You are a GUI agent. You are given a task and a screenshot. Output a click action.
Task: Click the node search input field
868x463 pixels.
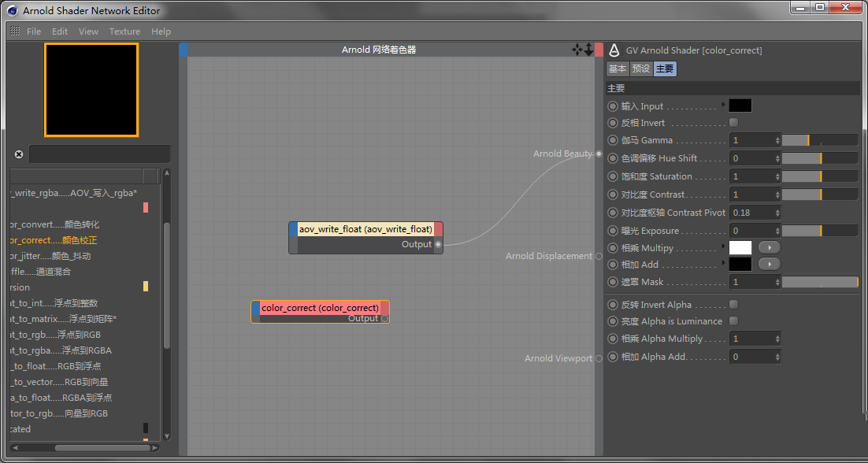(x=99, y=154)
